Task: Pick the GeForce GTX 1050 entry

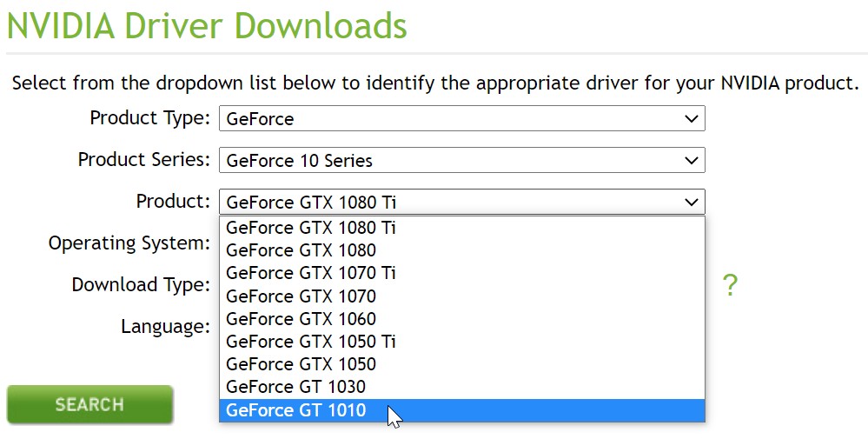Action: [301, 364]
